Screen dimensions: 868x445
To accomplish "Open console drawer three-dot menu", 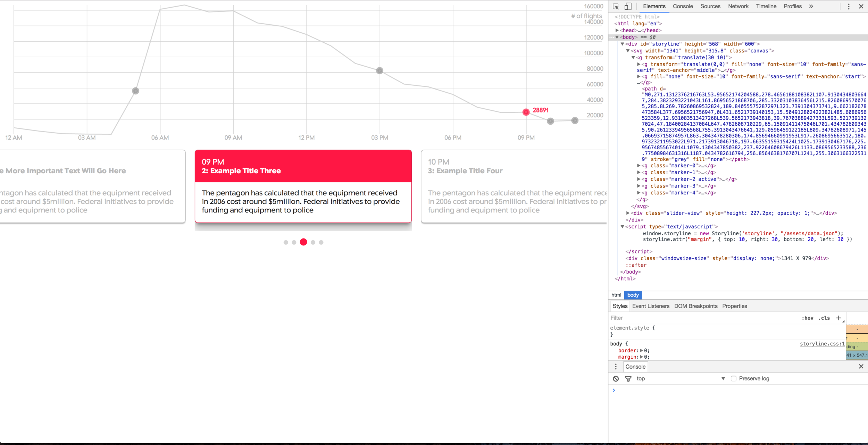I will (616, 367).
